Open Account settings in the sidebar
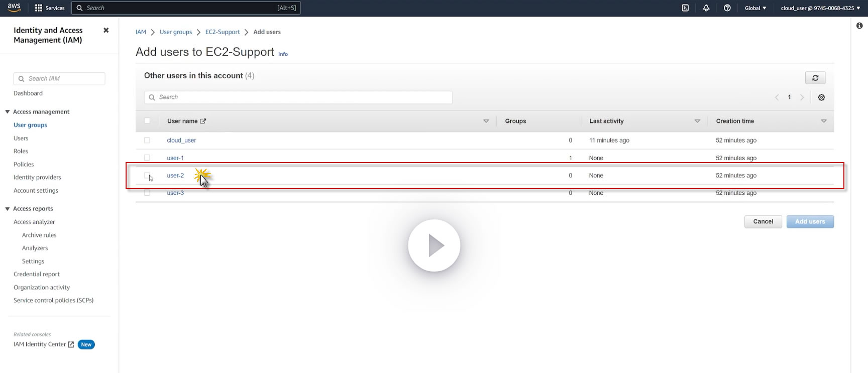The image size is (868, 373). 36,191
